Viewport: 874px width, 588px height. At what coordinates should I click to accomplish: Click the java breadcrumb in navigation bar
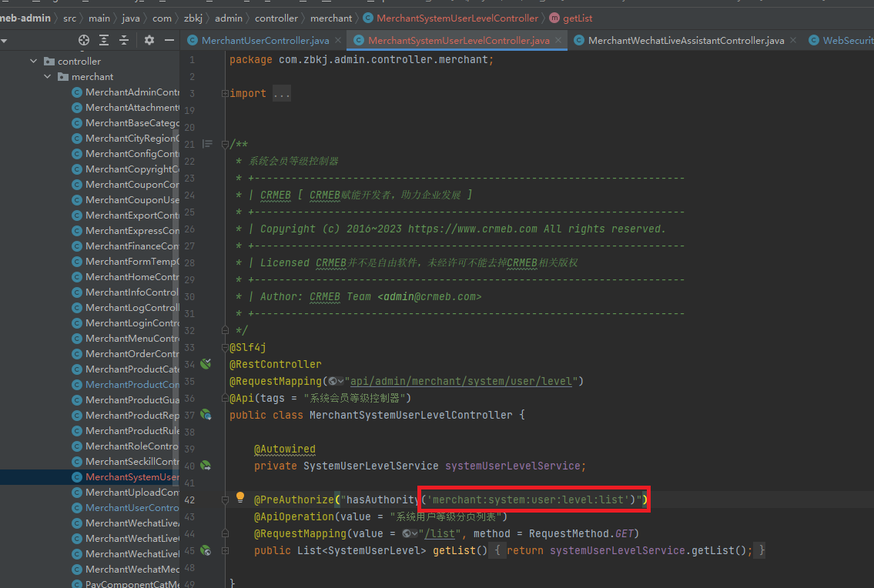131,18
